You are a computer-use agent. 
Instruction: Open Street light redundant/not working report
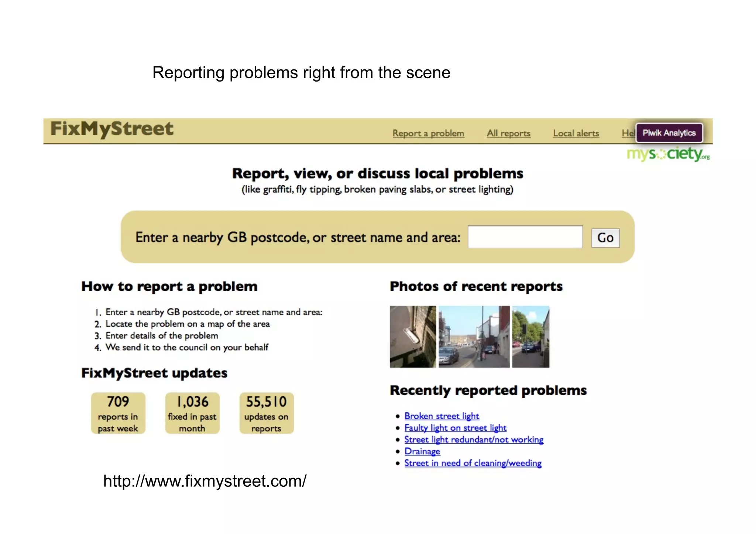pos(474,440)
